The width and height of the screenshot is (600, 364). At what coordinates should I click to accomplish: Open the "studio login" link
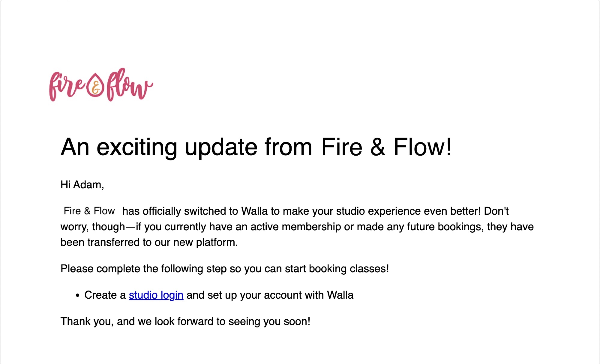coord(156,295)
